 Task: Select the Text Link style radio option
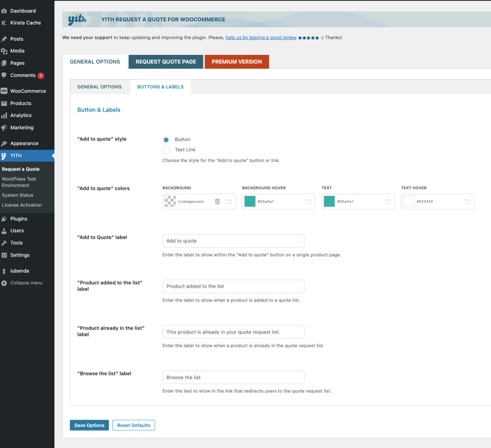point(166,150)
